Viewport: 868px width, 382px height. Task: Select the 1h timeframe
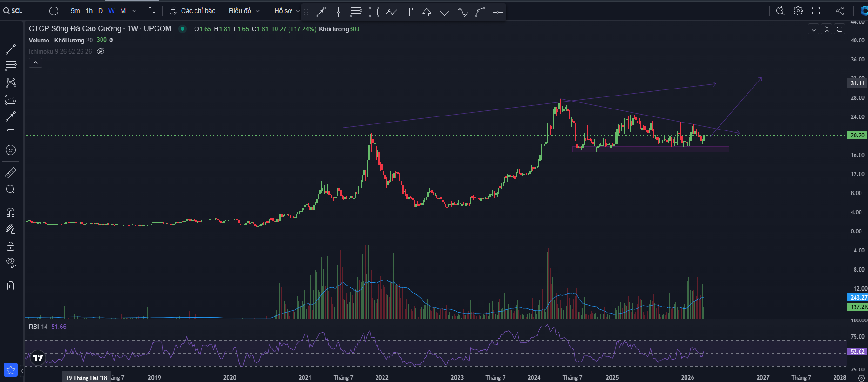(89, 11)
